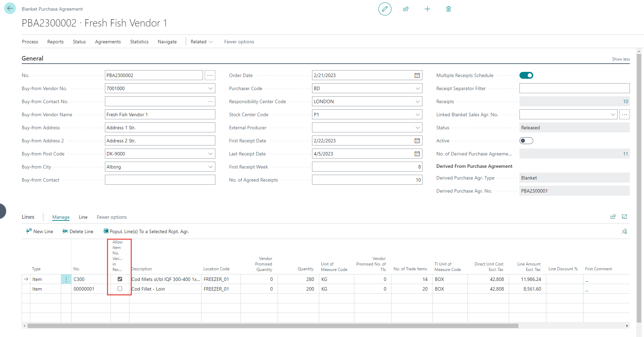Expand the Purchaser Code dropdown

point(417,88)
